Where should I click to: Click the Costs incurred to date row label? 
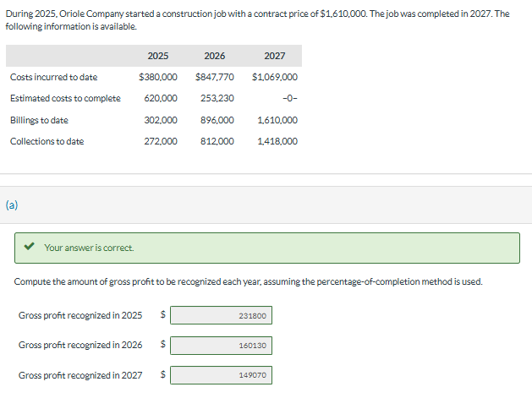[x=53, y=77]
